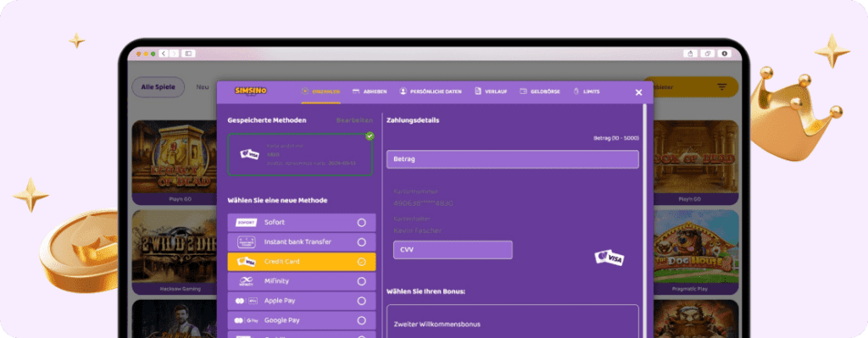
Task: Click the Betrag amount input field
Action: point(513,159)
